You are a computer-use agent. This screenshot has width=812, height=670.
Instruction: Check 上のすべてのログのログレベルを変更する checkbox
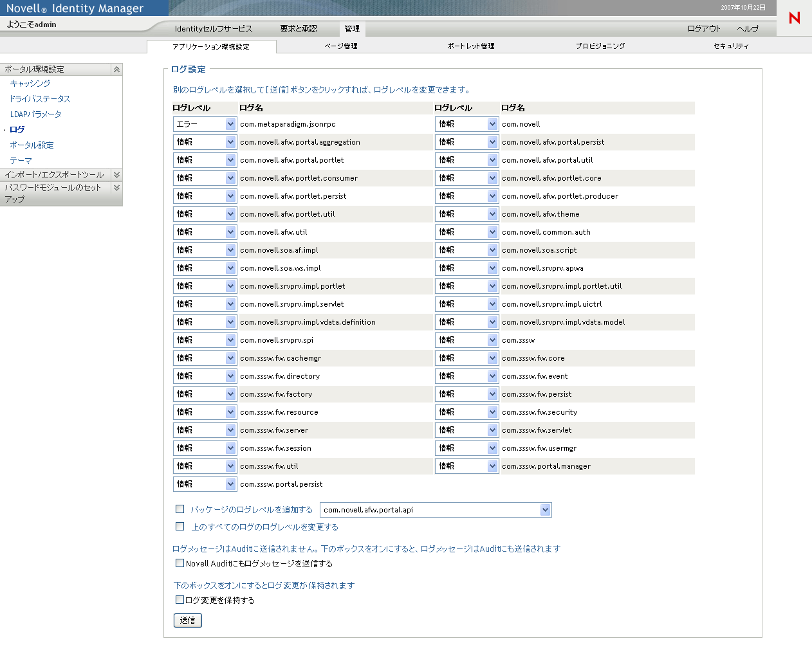click(180, 527)
